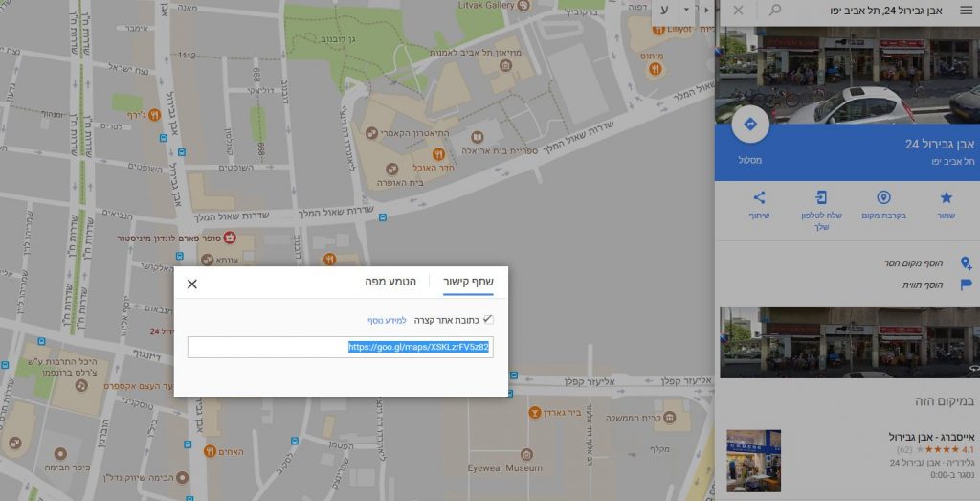Click the מיתוס restaurant marker
980x501 pixels.
pyautogui.click(x=655, y=69)
